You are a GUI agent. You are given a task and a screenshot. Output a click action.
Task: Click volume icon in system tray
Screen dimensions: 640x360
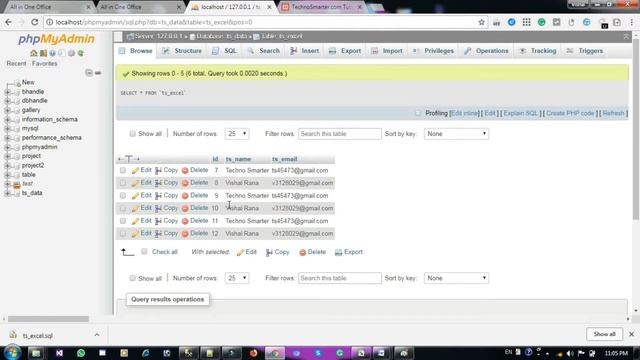(570, 353)
